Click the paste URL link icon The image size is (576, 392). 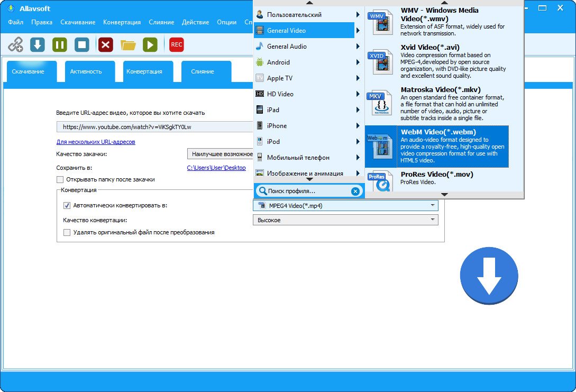pos(15,45)
